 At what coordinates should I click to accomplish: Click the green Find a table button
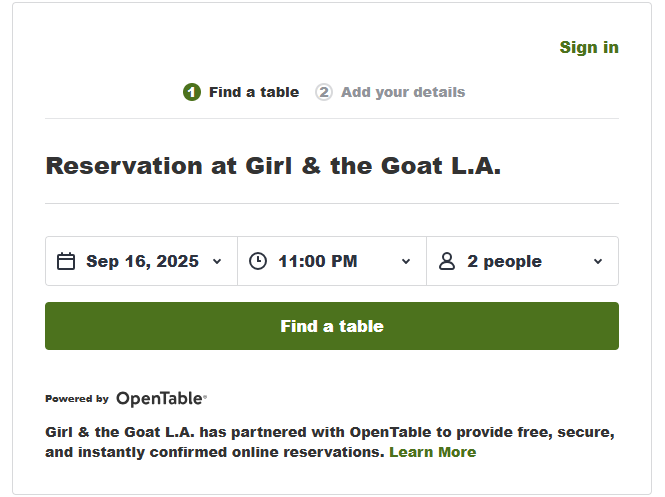pos(332,326)
